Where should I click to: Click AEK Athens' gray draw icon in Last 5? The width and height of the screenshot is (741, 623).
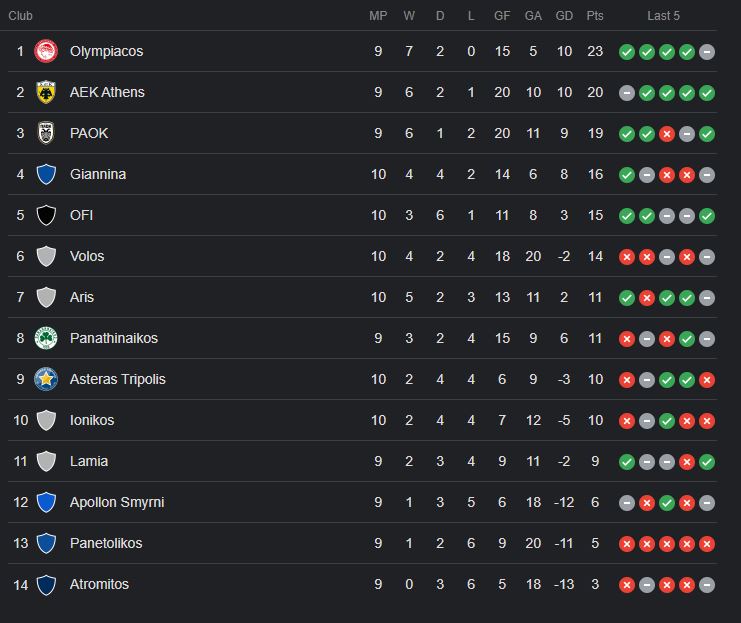pos(627,93)
